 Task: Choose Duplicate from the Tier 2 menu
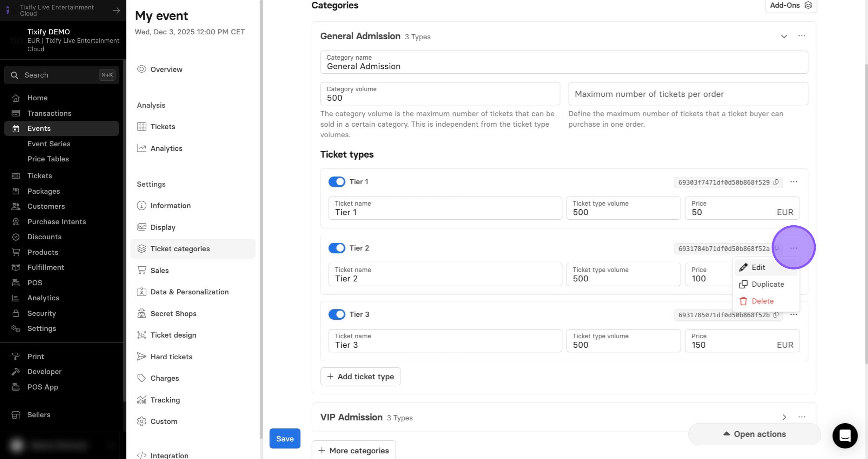766,284
